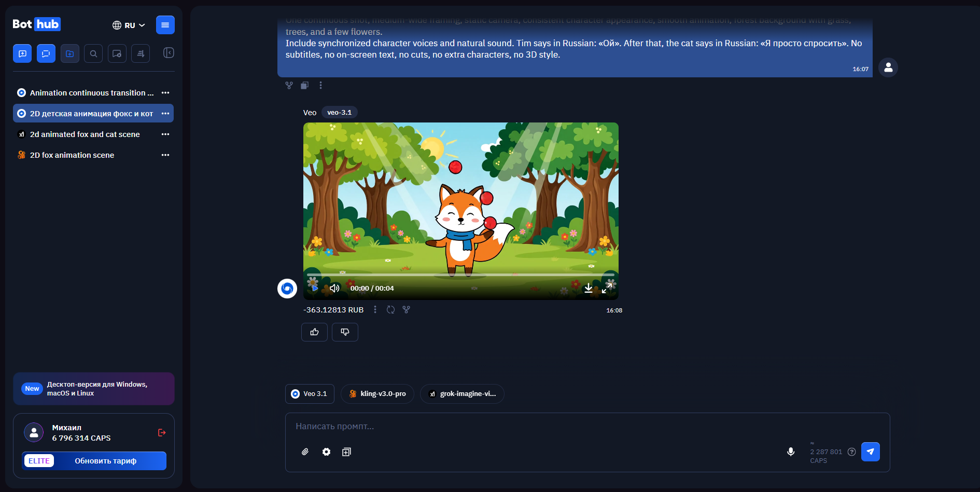
Task: Select the kling-v3.0-pro model tab
Action: coord(377,394)
